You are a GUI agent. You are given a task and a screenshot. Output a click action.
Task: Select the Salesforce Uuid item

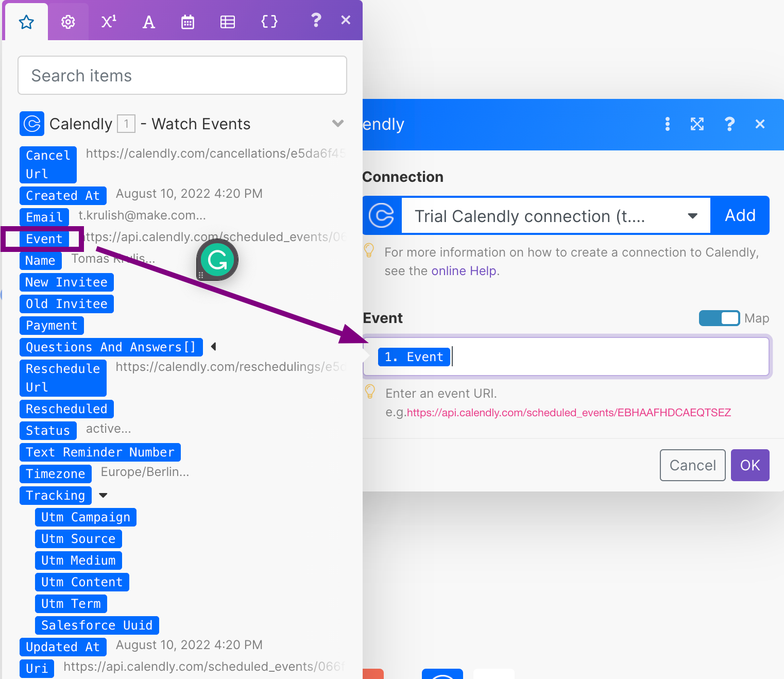pyautogui.click(x=97, y=625)
